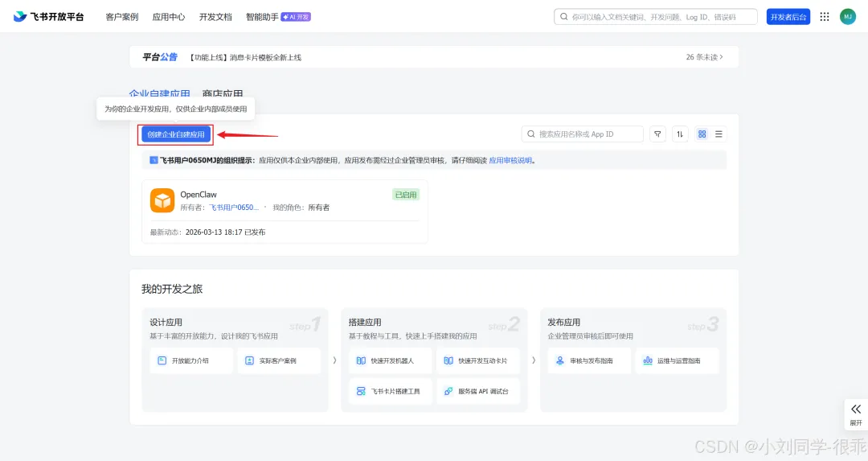
Task: Click the 实际客户案例 card icon
Action: (249, 360)
